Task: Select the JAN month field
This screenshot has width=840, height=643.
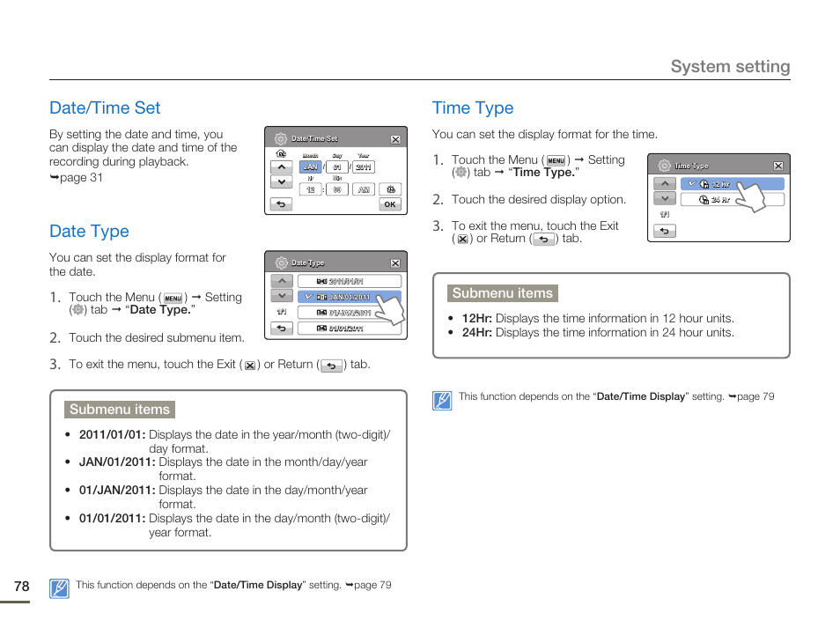Action: (x=311, y=167)
